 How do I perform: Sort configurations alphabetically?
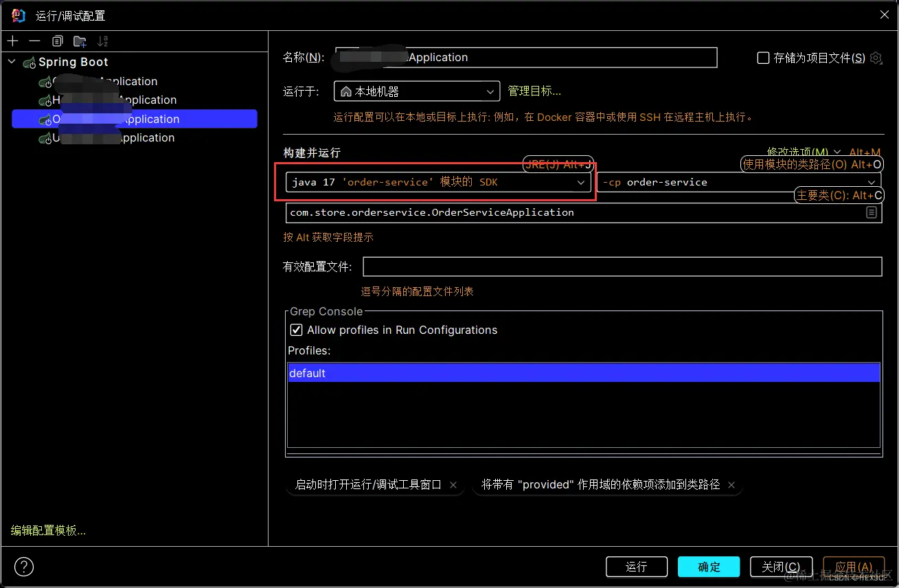(103, 41)
